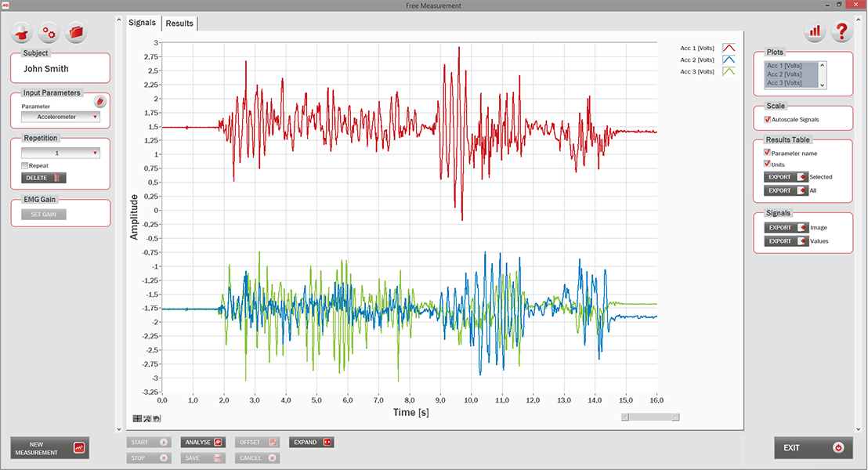Enable the Repeat checkbox

25,166
